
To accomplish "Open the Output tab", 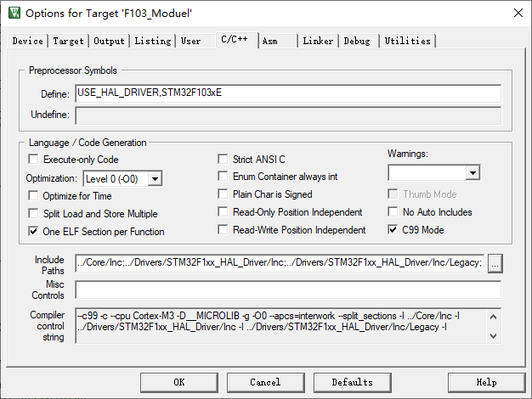I will (109, 41).
